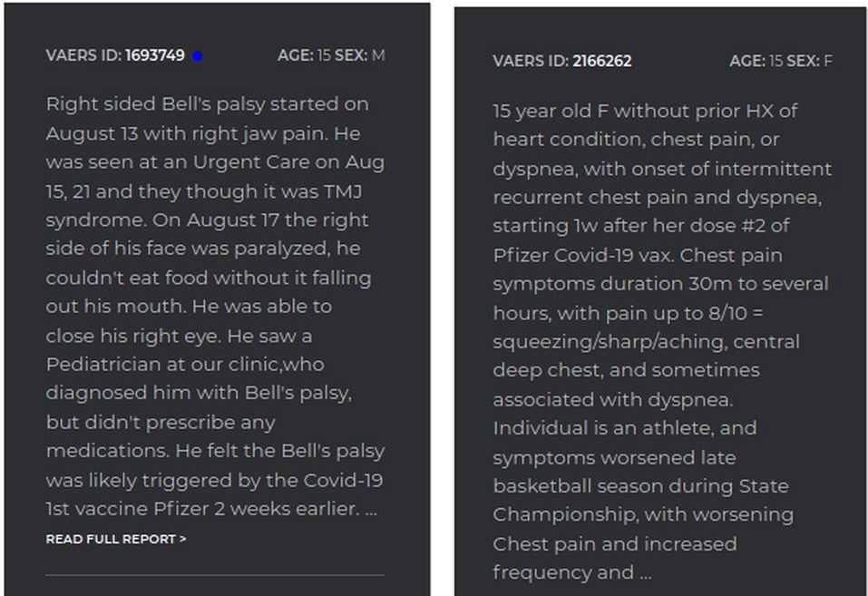Click the blue dot beside ID 1693749
The width and height of the screenshot is (868, 596).
[x=197, y=55]
